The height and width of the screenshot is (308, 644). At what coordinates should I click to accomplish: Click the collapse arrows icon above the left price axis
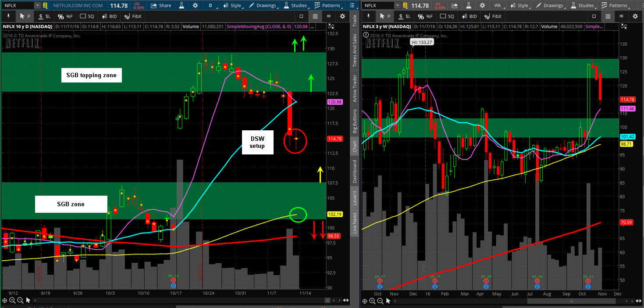331,27
